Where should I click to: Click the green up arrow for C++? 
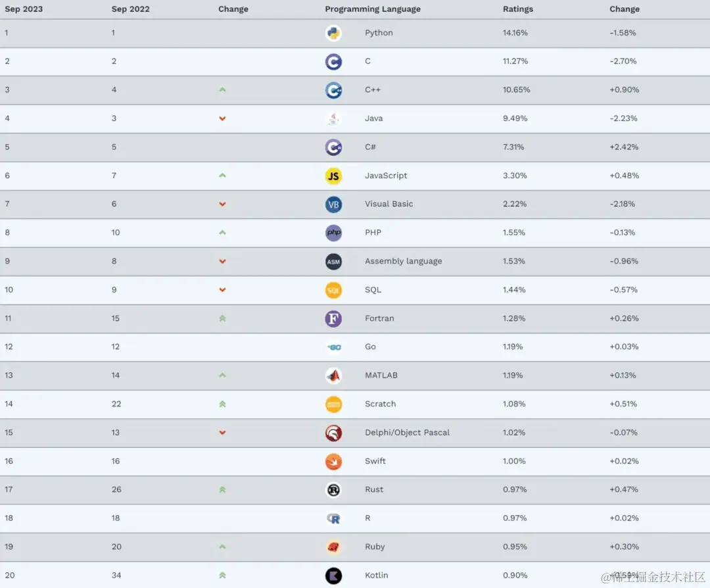pyautogui.click(x=222, y=90)
